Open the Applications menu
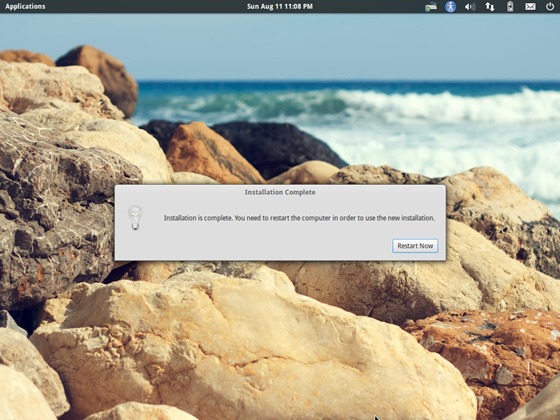Screen dimensions: 560x420 tap(25, 6)
